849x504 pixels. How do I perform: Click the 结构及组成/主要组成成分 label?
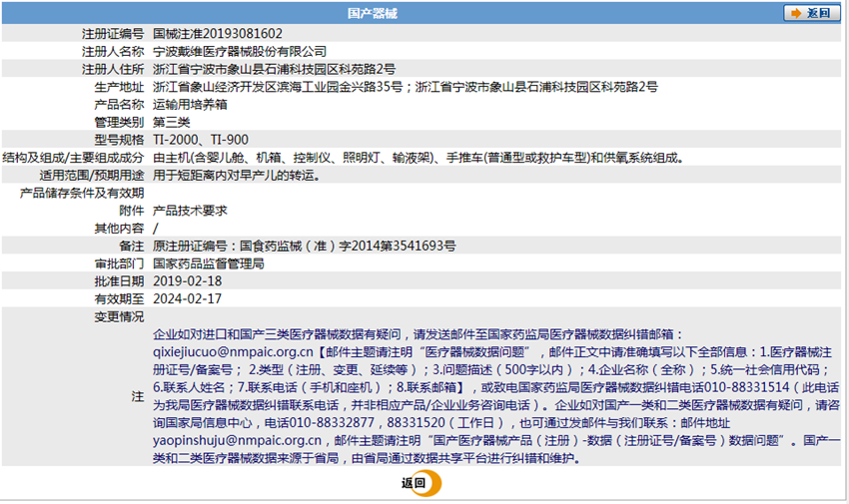73,158
